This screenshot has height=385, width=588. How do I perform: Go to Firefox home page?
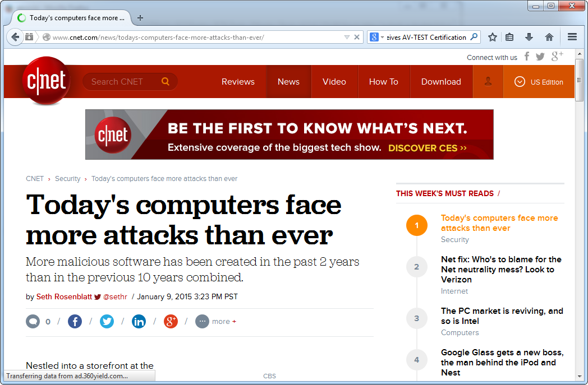click(549, 37)
